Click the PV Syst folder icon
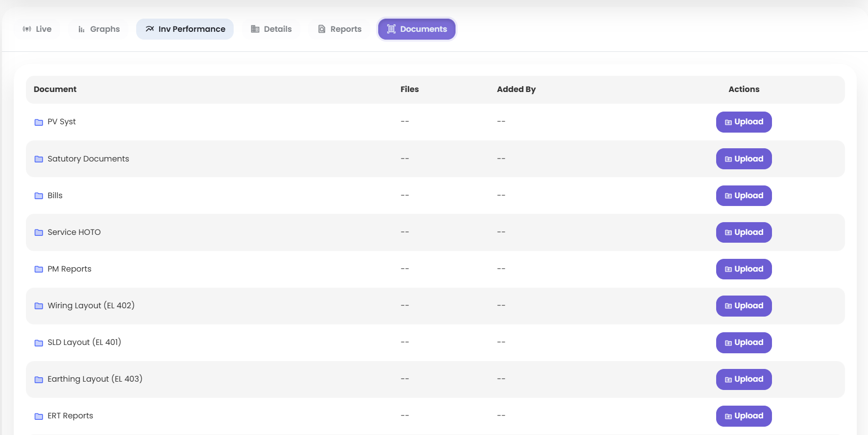868x435 pixels. pyautogui.click(x=39, y=122)
